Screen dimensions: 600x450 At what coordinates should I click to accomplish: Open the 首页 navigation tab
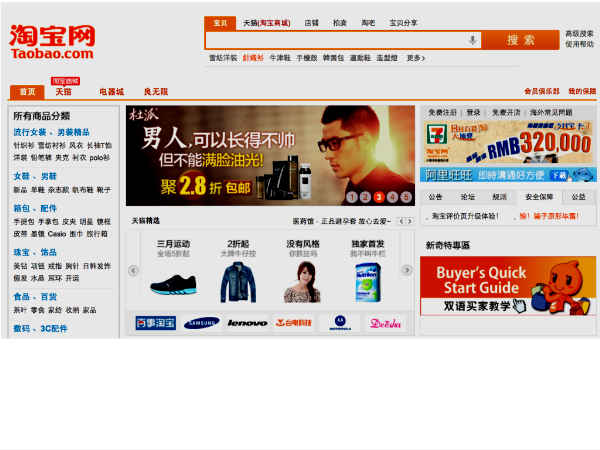[27, 92]
